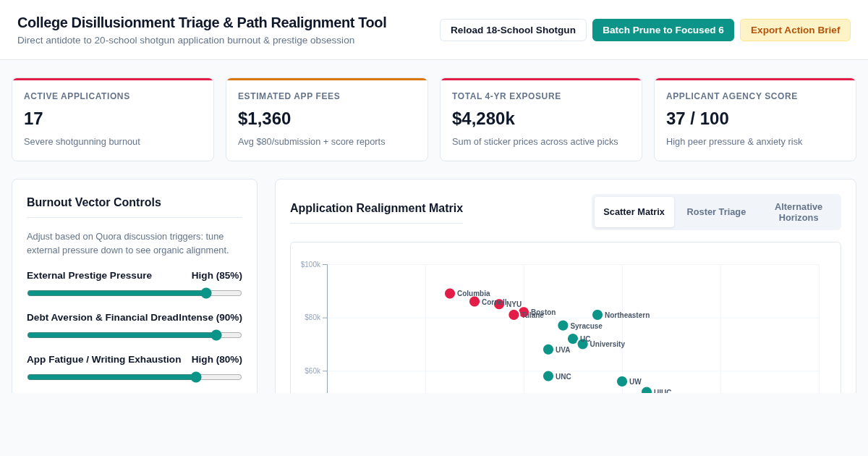Click the Sum of sticker prices note
The height and width of the screenshot is (456, 868).
pos(535,142)
